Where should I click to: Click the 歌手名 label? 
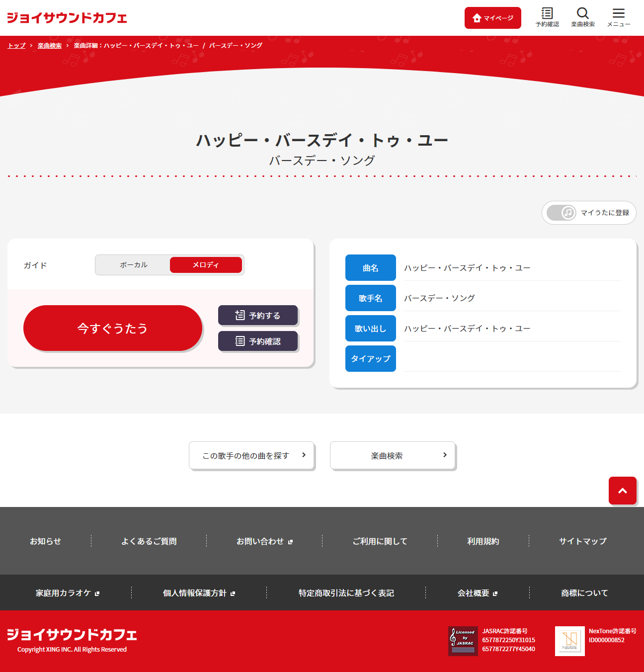pos(371,298)
